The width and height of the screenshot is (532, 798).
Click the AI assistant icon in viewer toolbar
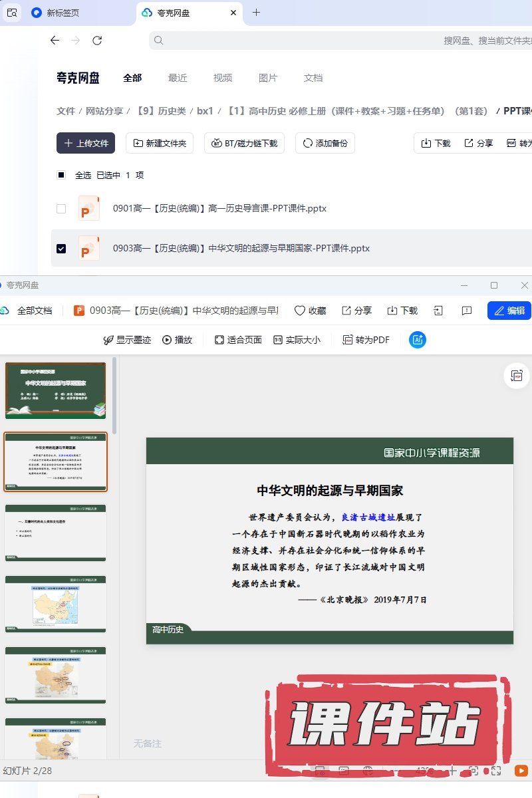coord(418,340)
